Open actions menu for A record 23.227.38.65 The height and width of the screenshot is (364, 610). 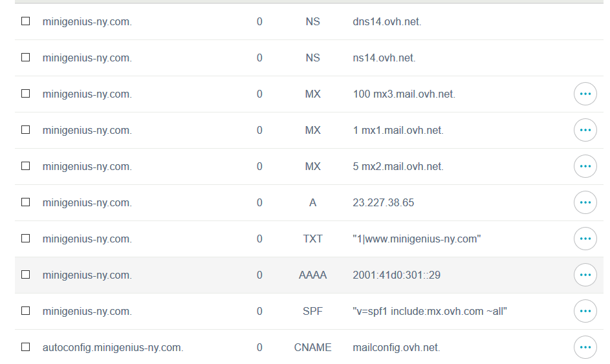[585, 202]
